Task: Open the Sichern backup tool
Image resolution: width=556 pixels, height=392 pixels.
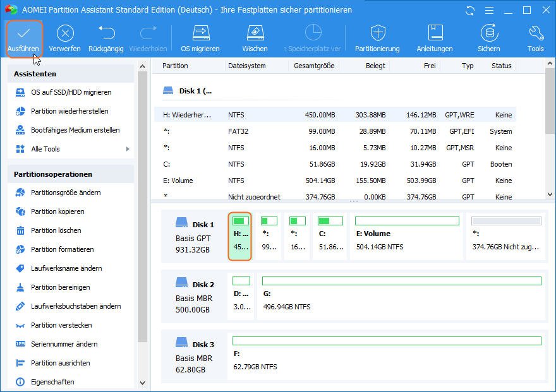Action: point(489,39)
